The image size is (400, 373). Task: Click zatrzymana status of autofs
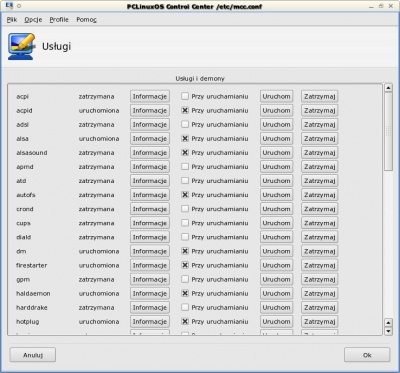click(96, 195)
